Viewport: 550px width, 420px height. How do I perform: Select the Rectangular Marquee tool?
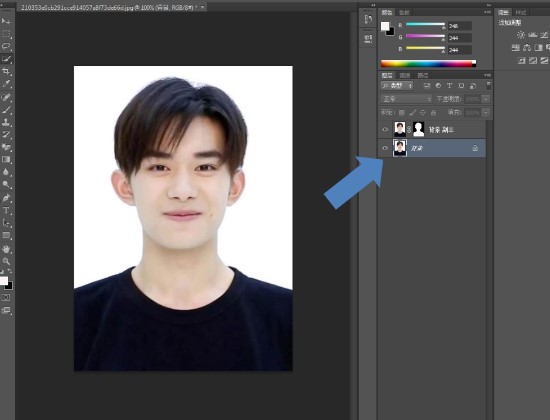click(6, 34)
